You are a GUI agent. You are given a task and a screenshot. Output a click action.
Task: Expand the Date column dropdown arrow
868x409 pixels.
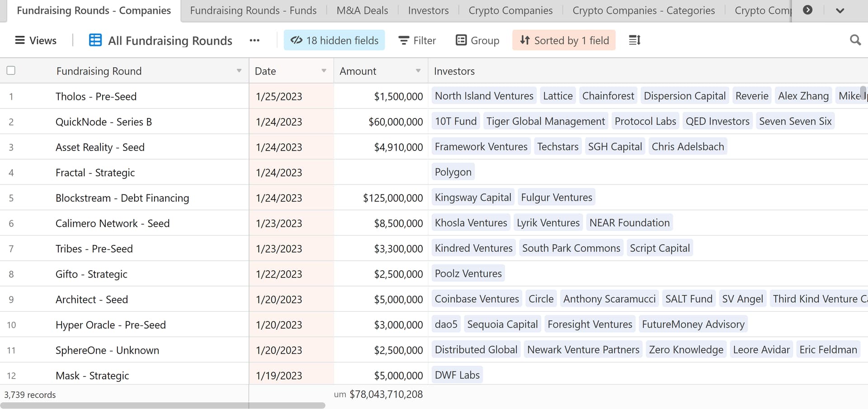pyautogui.click(x=324, y=71)
